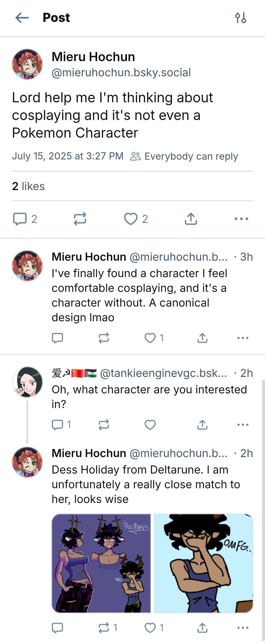Screen dimensions: 265x644
Task: Open three-dot menu on 'canonical design' reply
Action: point(243,338)
